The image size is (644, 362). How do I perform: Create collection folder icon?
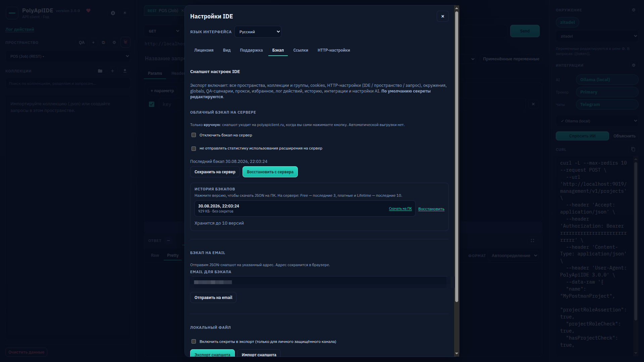100,71
